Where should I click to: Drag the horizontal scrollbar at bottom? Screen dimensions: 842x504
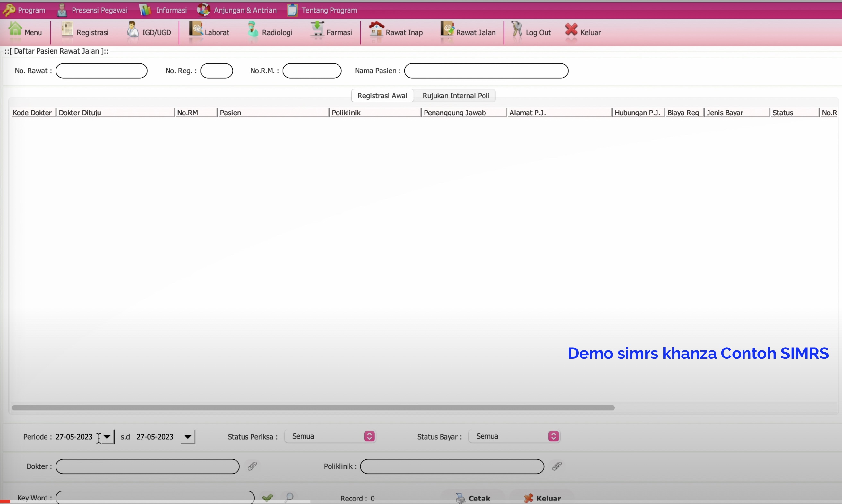point(313,408)
